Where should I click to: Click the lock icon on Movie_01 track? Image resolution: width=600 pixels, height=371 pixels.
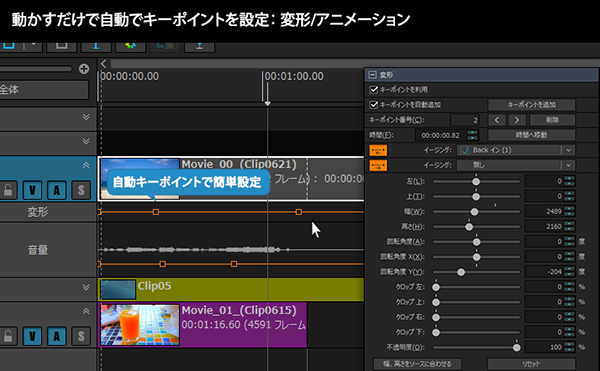[8, 336]
